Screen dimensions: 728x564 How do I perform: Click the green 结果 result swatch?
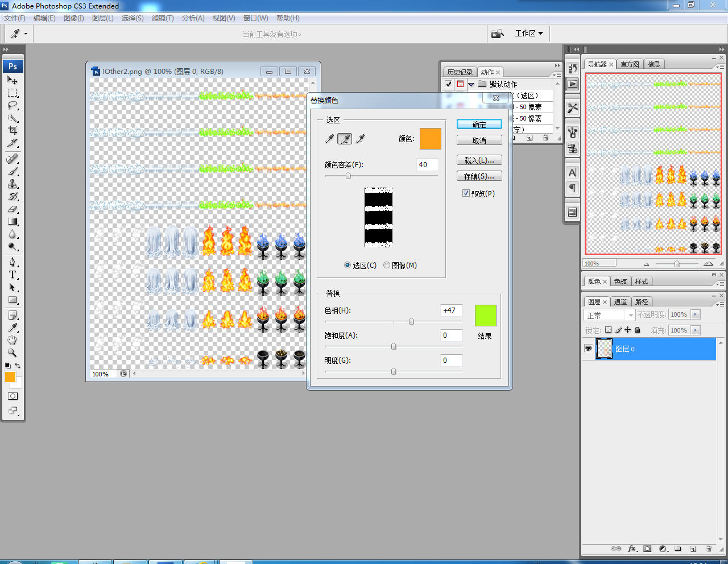pos(485,316)
